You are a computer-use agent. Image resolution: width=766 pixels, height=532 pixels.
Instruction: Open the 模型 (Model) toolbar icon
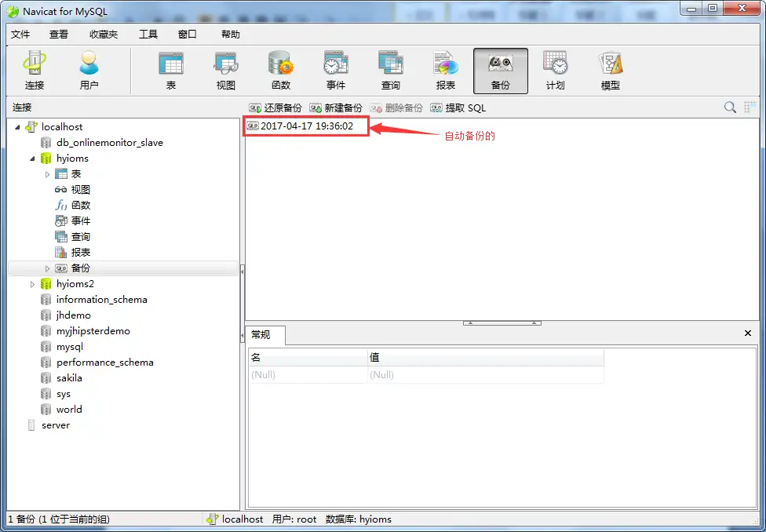tap(610, 71)
